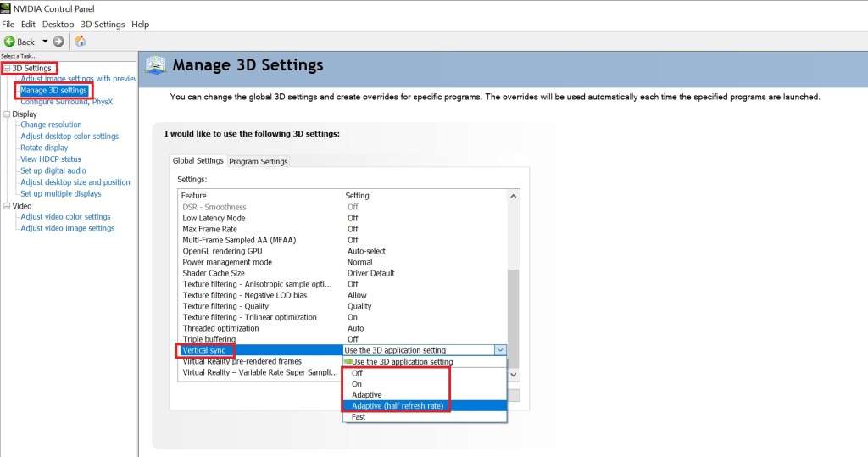Screen dimensions: 868x457
Task: Select Texture filtering - Anisotropic sample optimization row
Action: click(x=342, y=284)
